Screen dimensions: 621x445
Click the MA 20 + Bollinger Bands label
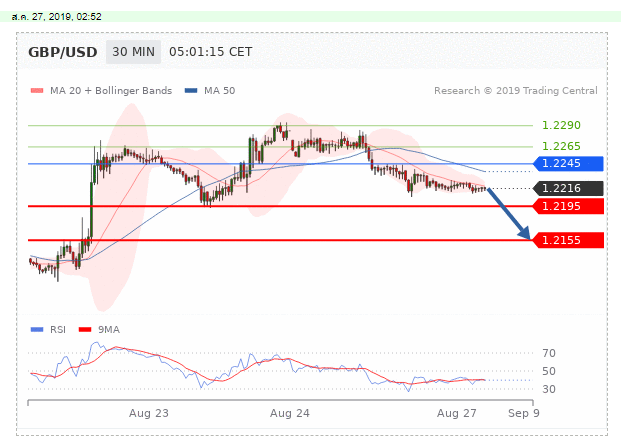pyautogui.click(x=111, y=91)
